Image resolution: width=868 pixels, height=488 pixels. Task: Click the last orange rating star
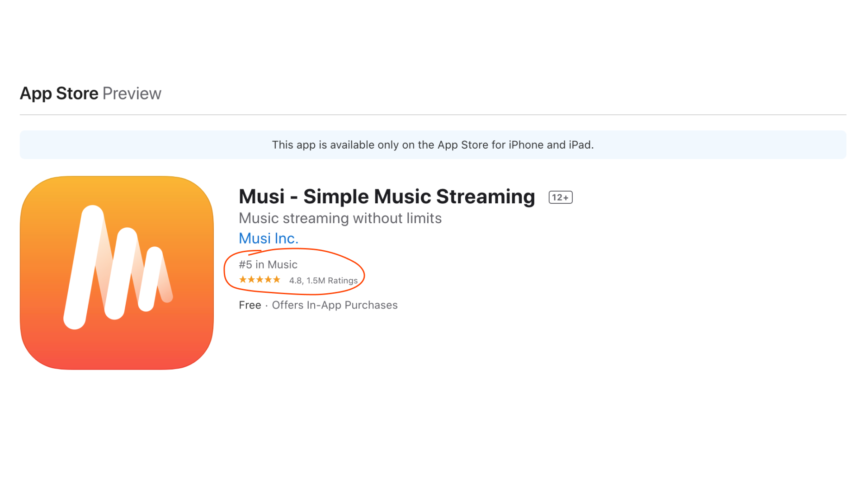(277, 280)
